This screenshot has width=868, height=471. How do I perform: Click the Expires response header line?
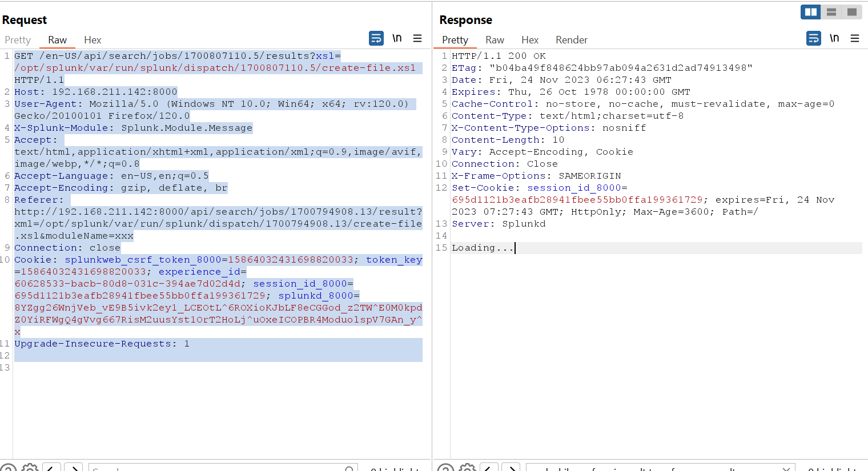click(x=571, y=92)
